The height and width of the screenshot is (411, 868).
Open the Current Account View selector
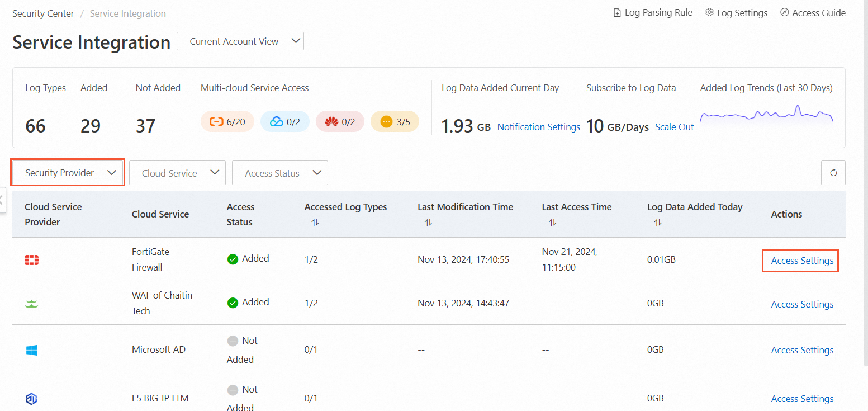240,41
